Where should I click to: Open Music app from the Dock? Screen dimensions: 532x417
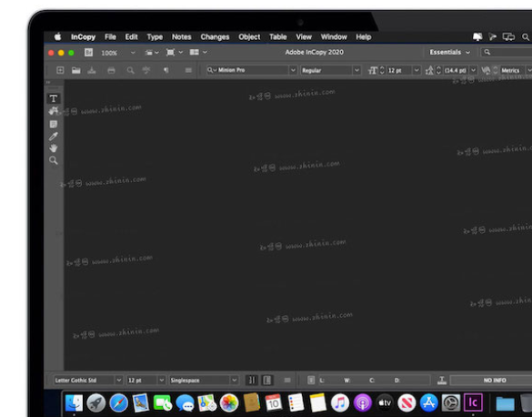coord(340,403)
